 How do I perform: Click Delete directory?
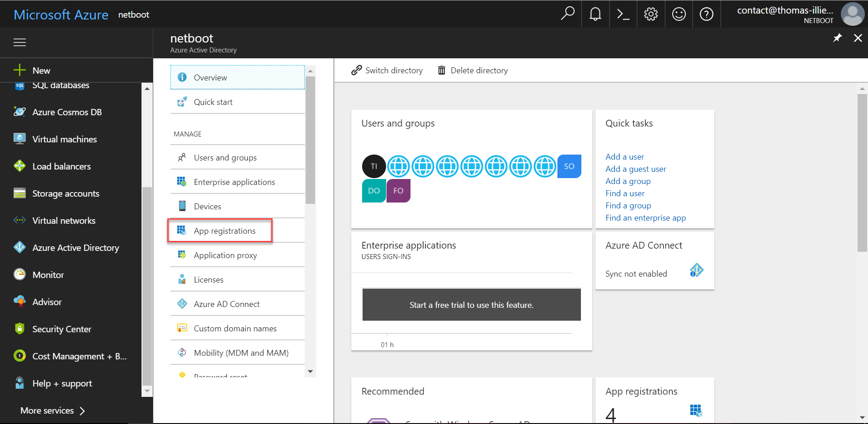click(x=473, y=71)
